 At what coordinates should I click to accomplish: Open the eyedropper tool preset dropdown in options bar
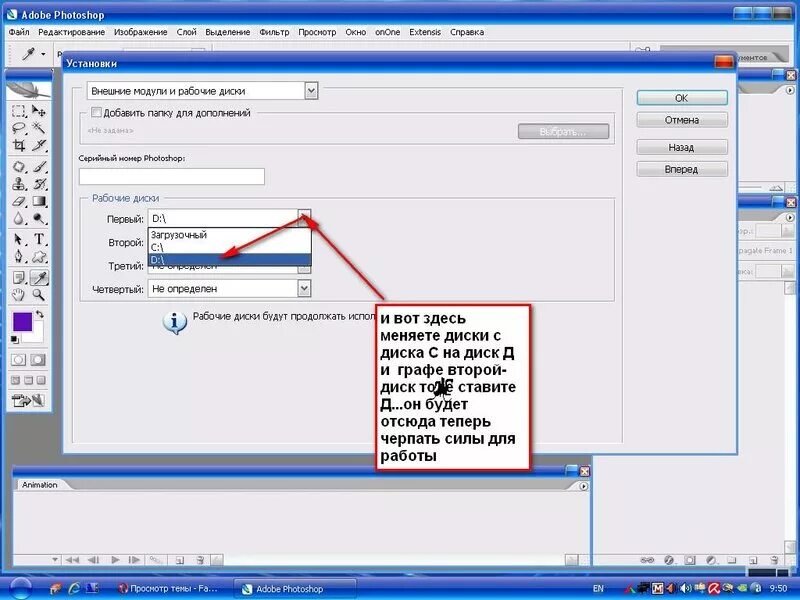[x=43, y=54]
